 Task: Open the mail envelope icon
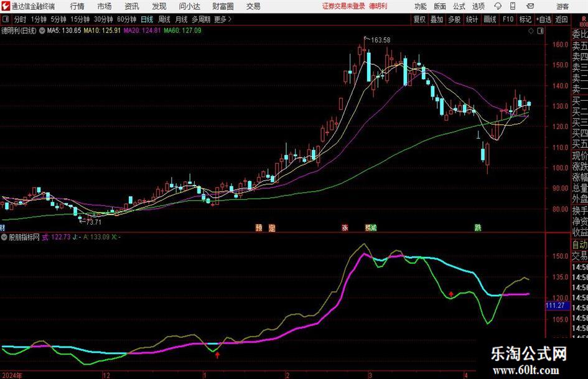[x=530, y=6]
